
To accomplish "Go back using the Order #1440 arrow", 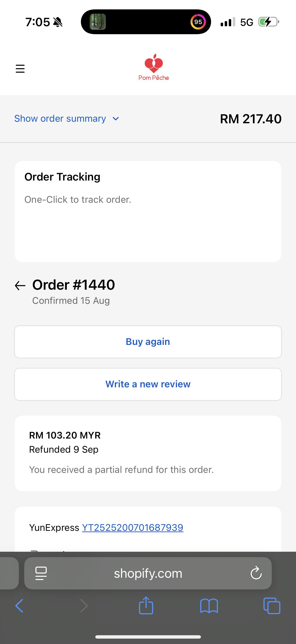I will click(20, 285).
